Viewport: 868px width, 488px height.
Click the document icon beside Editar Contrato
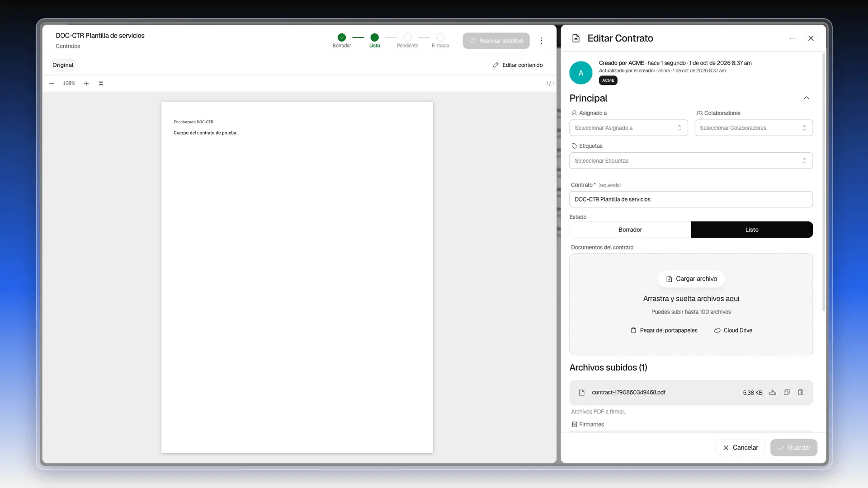(576, 38)
